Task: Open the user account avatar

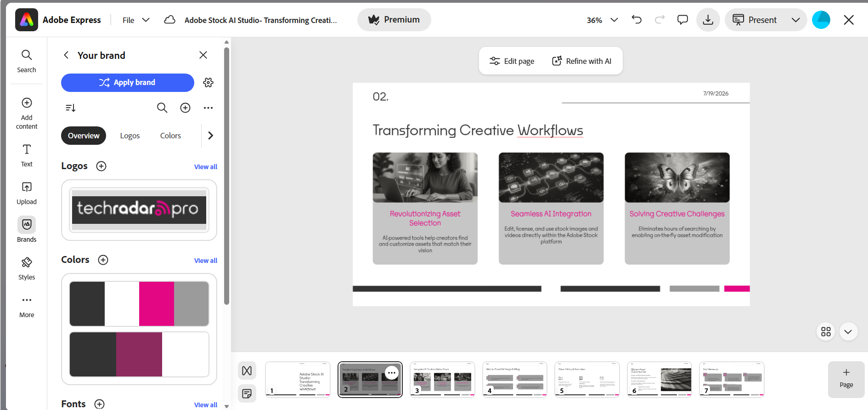Action: (821, 20)
